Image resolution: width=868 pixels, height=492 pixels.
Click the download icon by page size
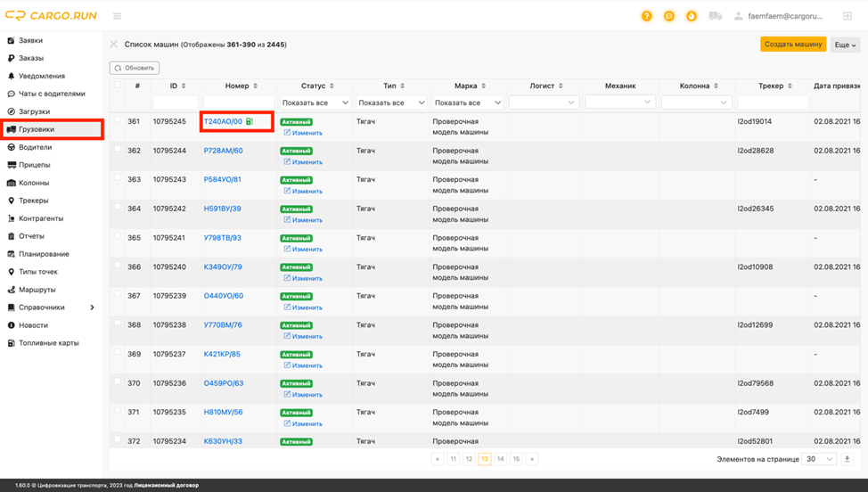tap(847, 459)
